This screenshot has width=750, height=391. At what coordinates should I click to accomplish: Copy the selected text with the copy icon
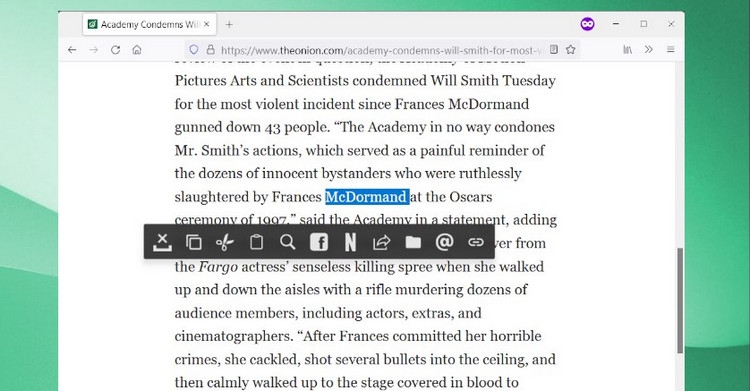[194, 242]
